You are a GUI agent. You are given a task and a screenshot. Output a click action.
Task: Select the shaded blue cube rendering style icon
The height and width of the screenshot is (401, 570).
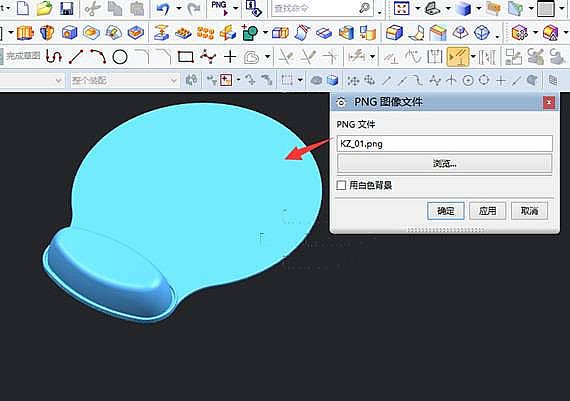pyautogui.click(x=463, y=8)
